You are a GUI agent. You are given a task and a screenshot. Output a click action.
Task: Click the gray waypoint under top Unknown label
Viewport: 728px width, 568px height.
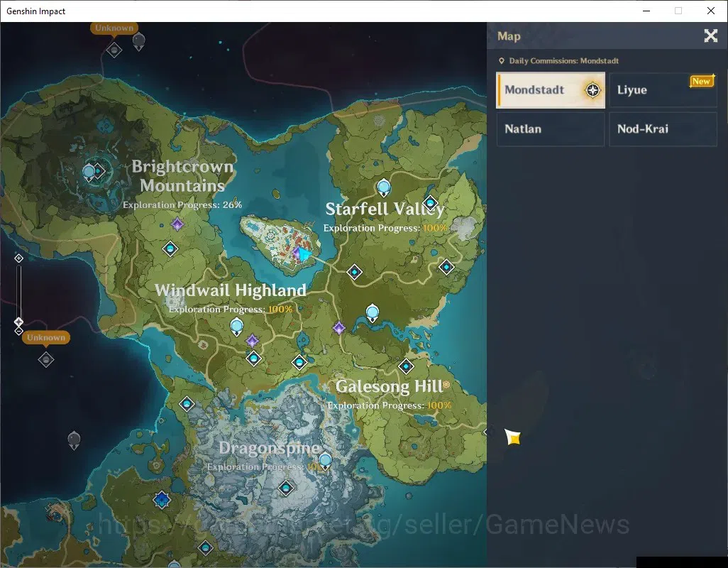[x=114, y=50]
